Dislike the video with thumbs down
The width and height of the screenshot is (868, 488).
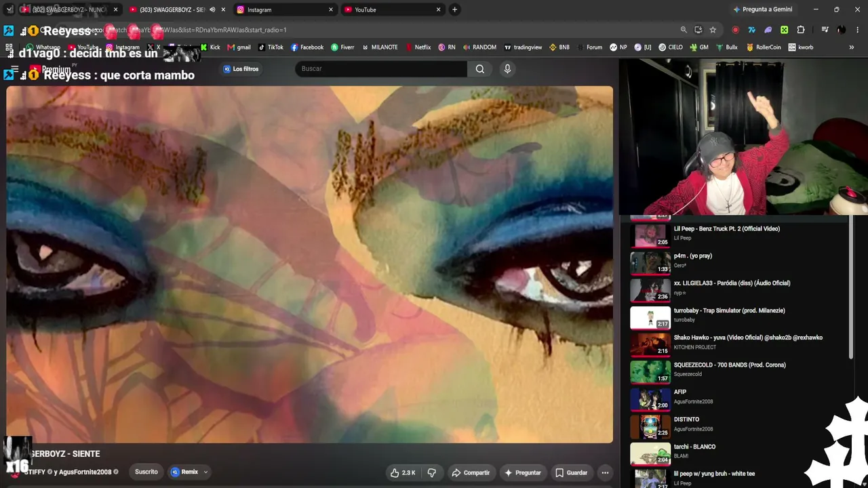click(431, 472)
